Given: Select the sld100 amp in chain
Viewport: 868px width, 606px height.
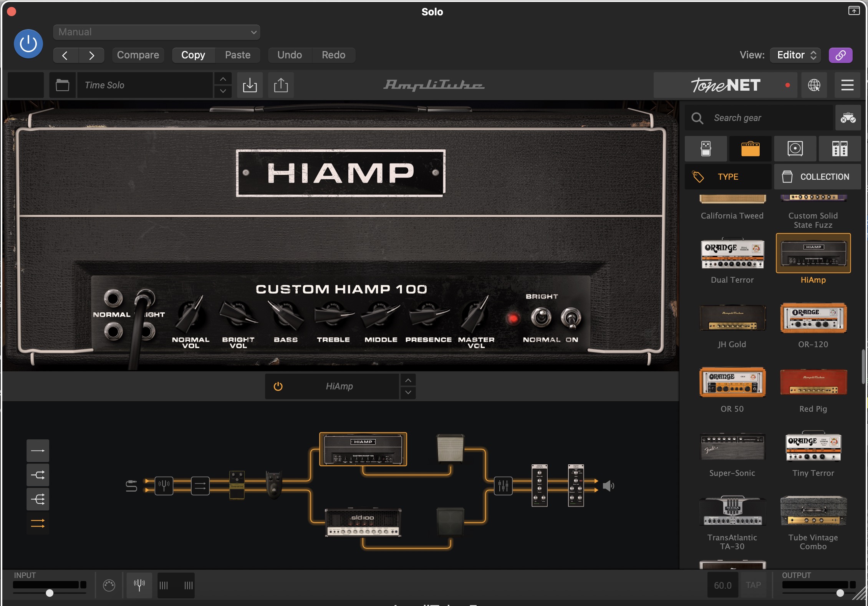Looking at the screenshot, I should pyautogui.click(x=363, y=523).
